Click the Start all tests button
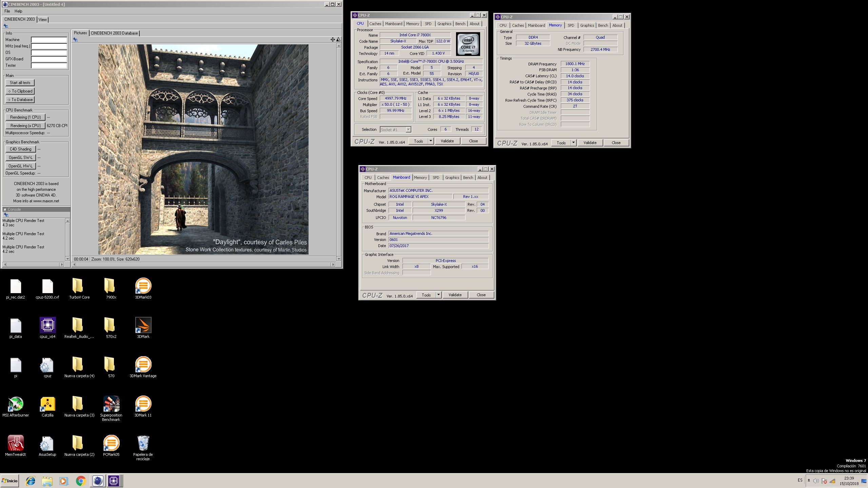Viewport: 868px width, 488px height. click(20, 83)
